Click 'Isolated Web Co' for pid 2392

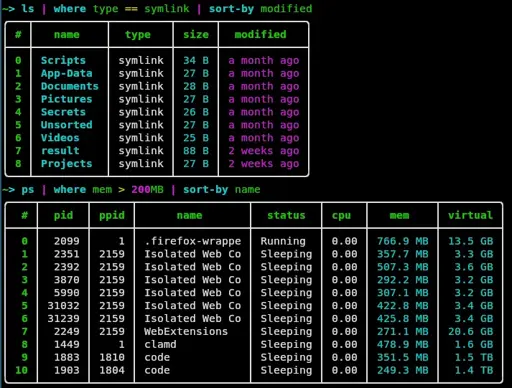[x=193, y=267]
